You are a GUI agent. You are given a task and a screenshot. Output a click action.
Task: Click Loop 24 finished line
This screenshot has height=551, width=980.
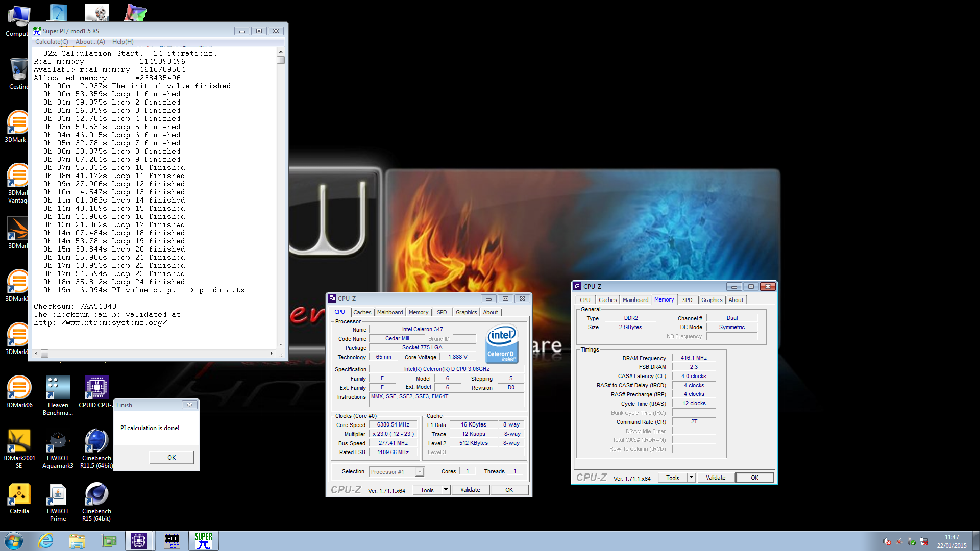(x=114, y=282)
